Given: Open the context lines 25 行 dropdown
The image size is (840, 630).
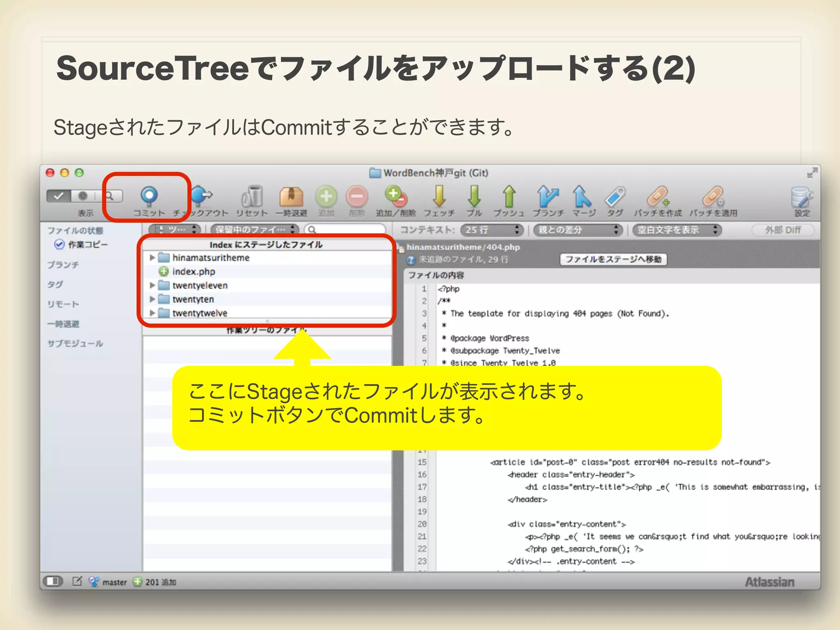Looking at the screenshot, I should (492, 230).
